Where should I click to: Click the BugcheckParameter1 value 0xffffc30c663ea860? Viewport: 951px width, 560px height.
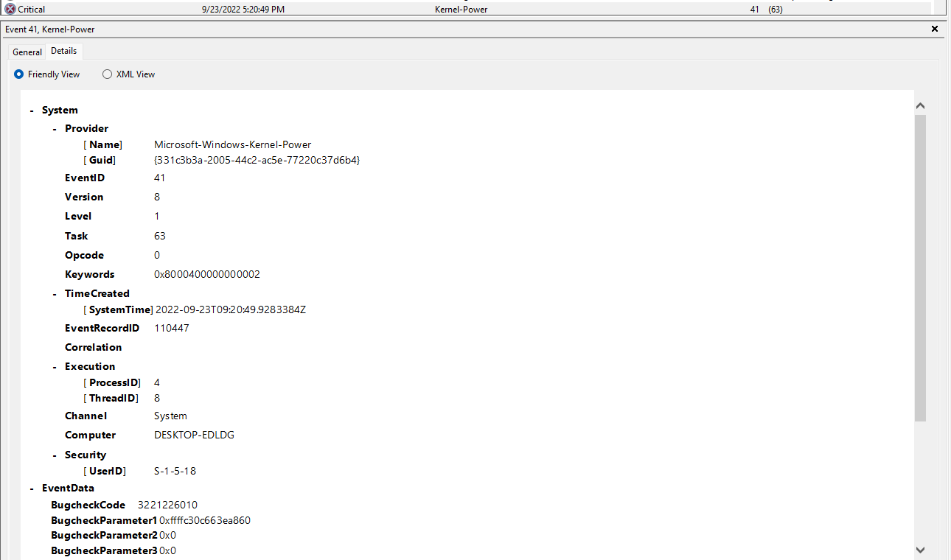coord(205,521)
